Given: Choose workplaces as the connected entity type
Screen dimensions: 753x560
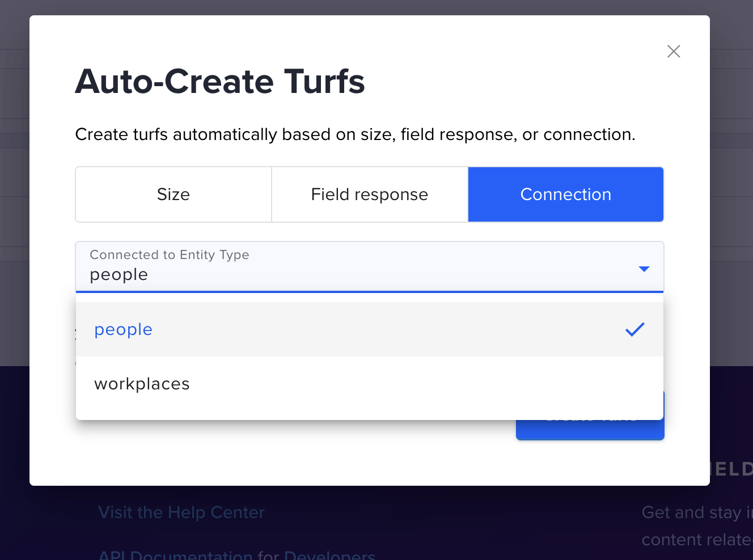Looking at the screenshot, I should 142,384.
